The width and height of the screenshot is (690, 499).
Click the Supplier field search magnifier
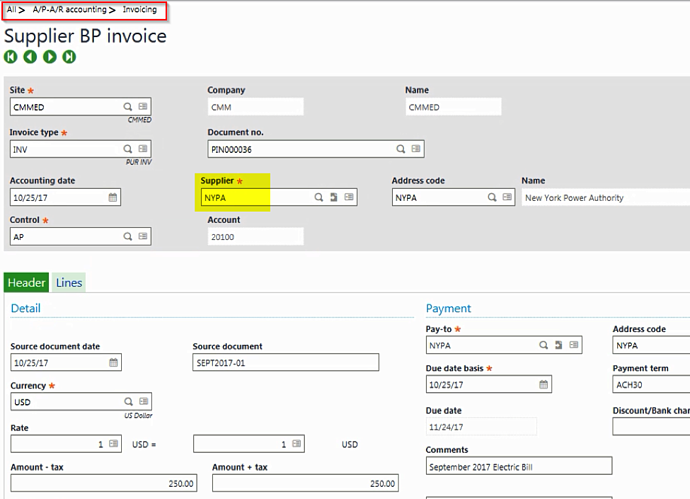[x=318, y=198]
